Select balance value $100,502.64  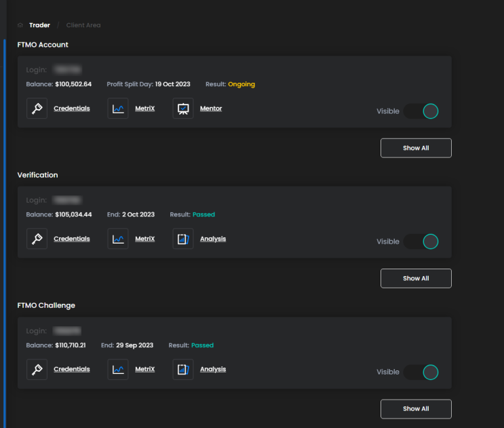point(73,84)
